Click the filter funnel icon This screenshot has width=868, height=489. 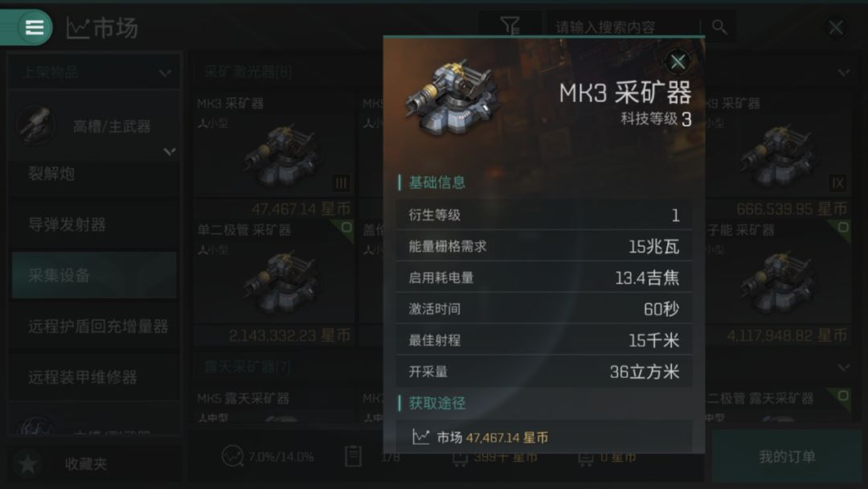[x=510, y=26]
